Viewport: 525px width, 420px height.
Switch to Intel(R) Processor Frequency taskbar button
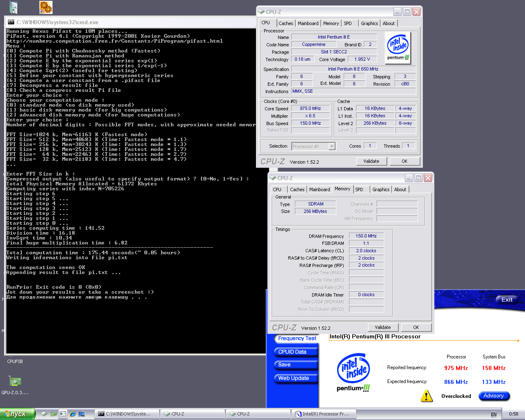coord(324,414)
